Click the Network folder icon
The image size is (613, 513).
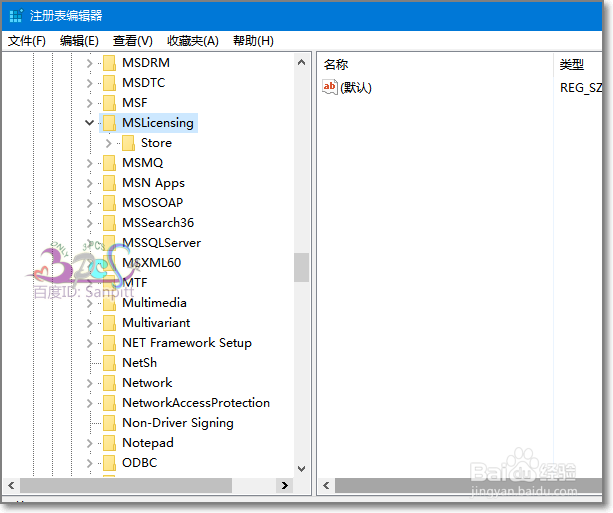(109, 383)
